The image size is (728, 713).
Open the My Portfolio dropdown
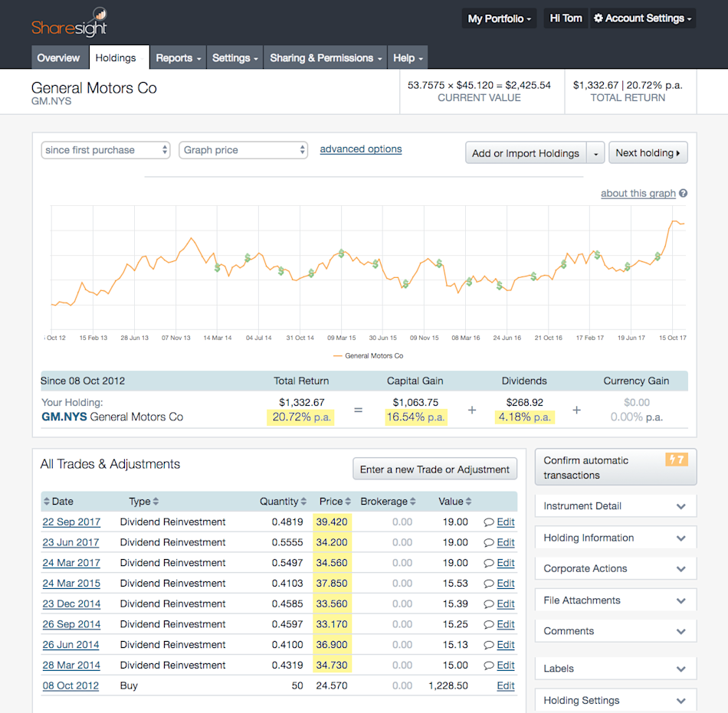[x=499, y=18]
